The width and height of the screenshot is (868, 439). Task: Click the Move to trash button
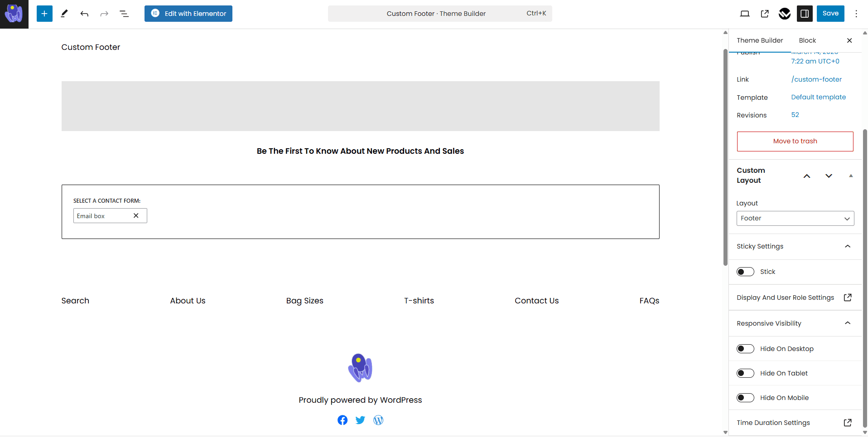(x=795, y=141)
